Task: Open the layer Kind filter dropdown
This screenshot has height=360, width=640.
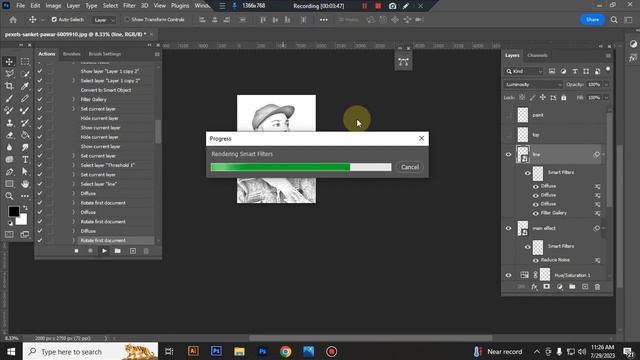Action: tap(524, 71)
